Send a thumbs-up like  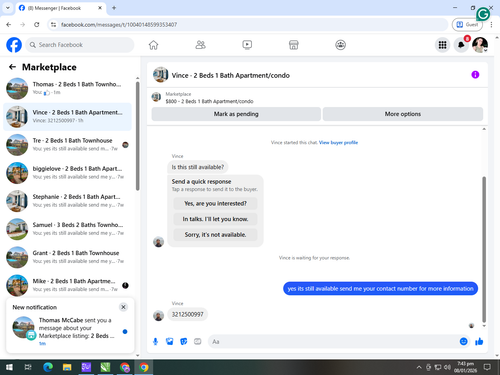click(479, 341)
